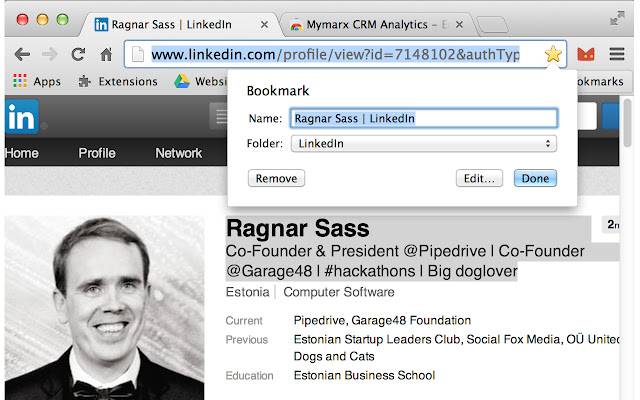Open the red Gmail extension icon

click(x=586, y=54)
